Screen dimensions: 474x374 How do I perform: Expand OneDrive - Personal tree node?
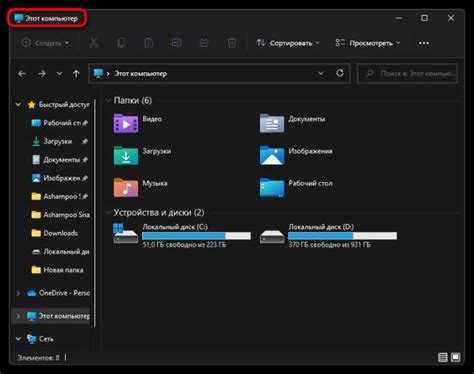pyautogui.click(x=18, y=293)
